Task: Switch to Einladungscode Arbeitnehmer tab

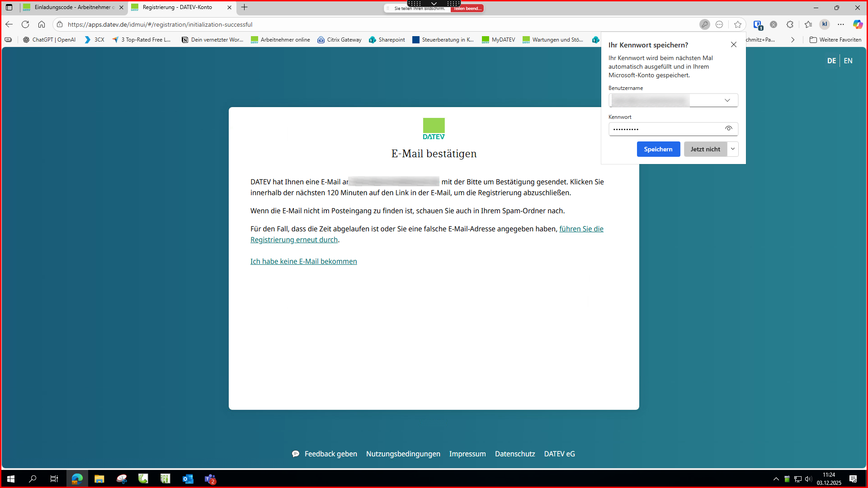Action: point(72,7)
